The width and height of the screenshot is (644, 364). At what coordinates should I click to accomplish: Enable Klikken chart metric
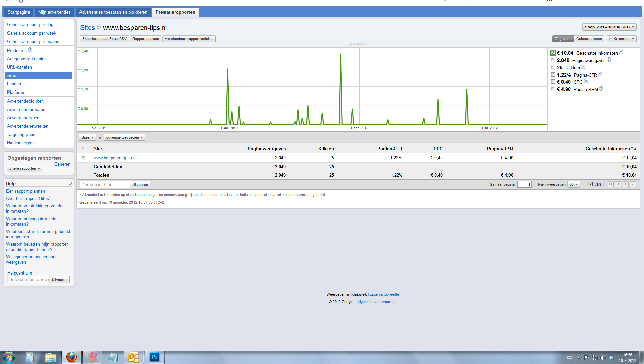553,67
